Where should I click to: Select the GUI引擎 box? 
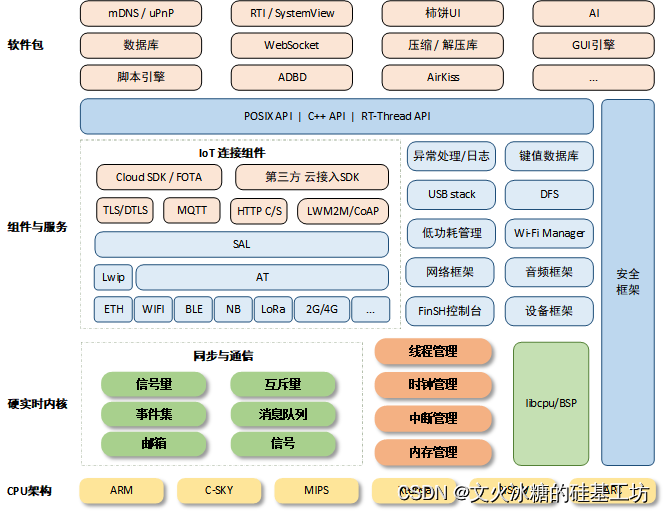tap(594, 45)
